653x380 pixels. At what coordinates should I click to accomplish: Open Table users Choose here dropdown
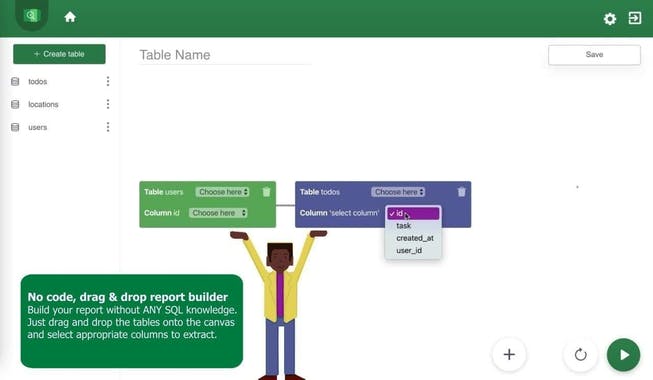coord(222,192)
